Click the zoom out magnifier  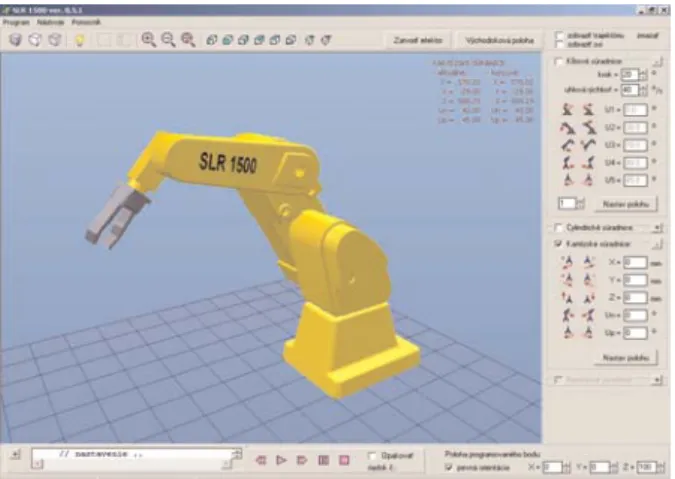tap(168, 40)
